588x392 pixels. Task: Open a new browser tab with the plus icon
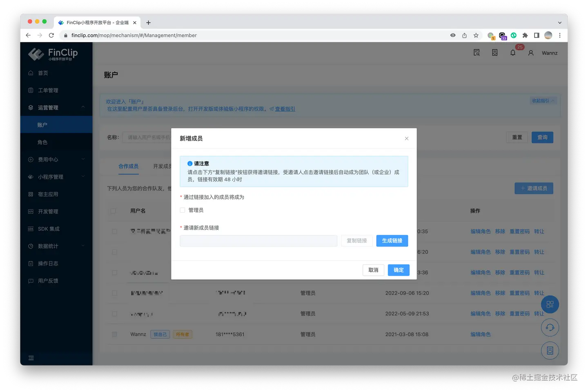[149, 23]
